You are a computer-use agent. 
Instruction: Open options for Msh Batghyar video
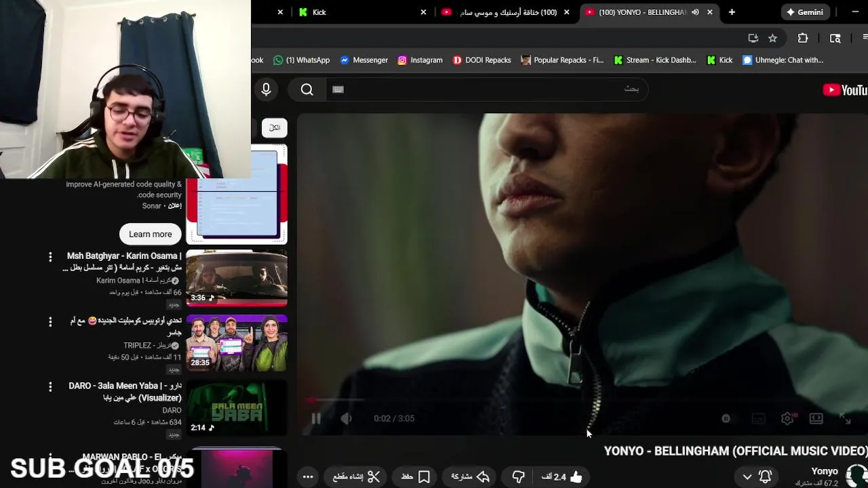[x=50, y=257]
